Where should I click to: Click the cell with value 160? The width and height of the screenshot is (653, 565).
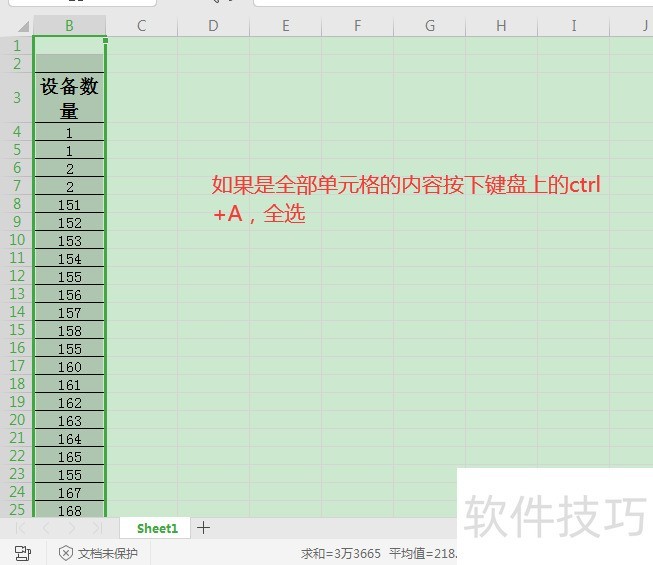pos(70,366)
